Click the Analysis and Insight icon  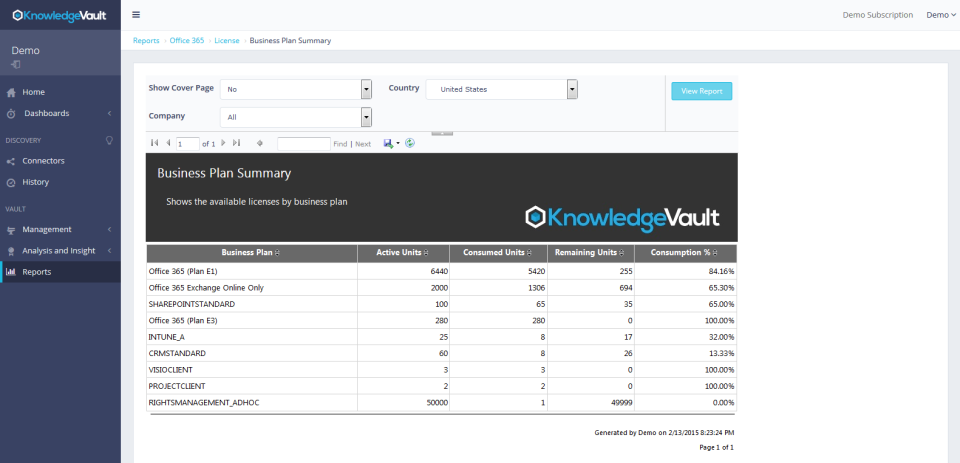[10, 251]
